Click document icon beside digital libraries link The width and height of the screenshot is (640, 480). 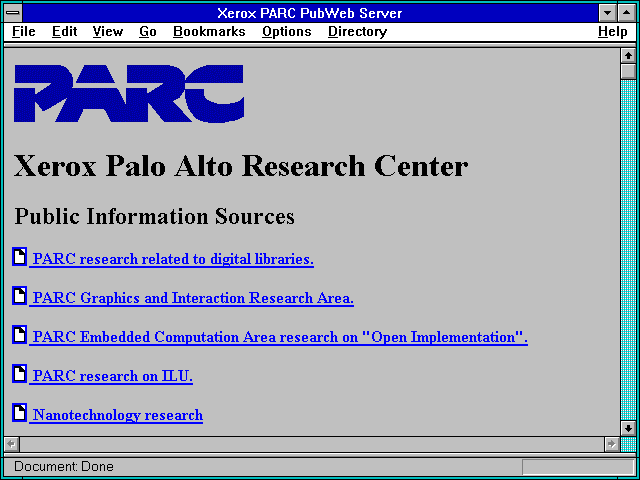coord(19,257)
